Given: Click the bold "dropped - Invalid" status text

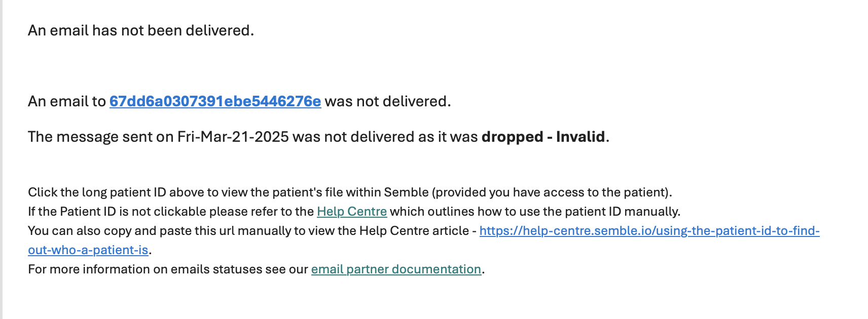Looking at the screenshot, I should (x=543, y=137).
